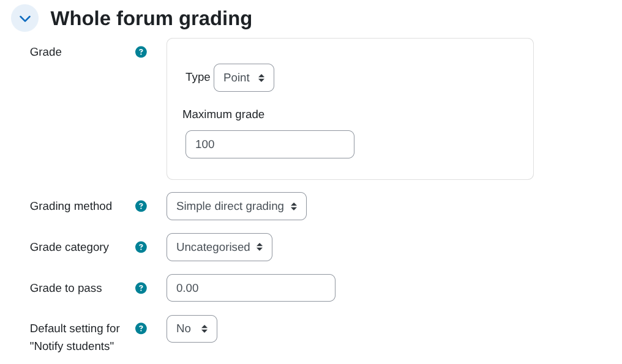This screenshot has width=622, height=364.
Task: Click the Grading method label
Action: (x=70, y=206)
